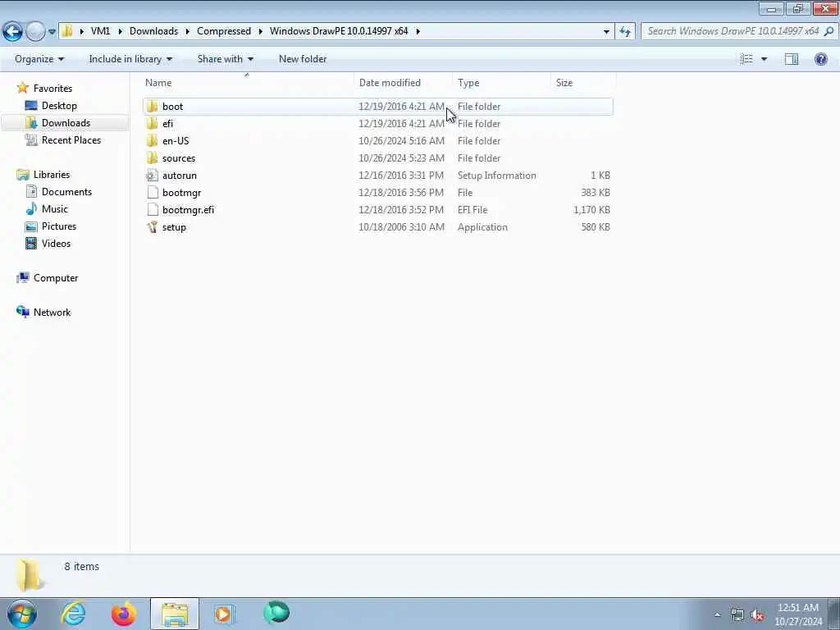Screen dimensions: 840x630
Task: Change your view icon button
Action: pos(746,59)
